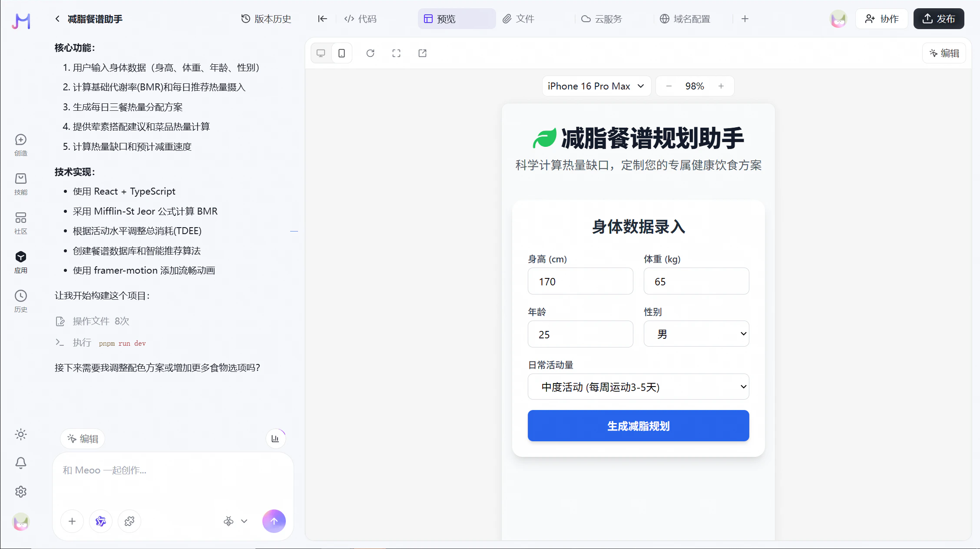Collapse the chat side panel
Viewport: 980px width, 549px height.
pos(322,19)
